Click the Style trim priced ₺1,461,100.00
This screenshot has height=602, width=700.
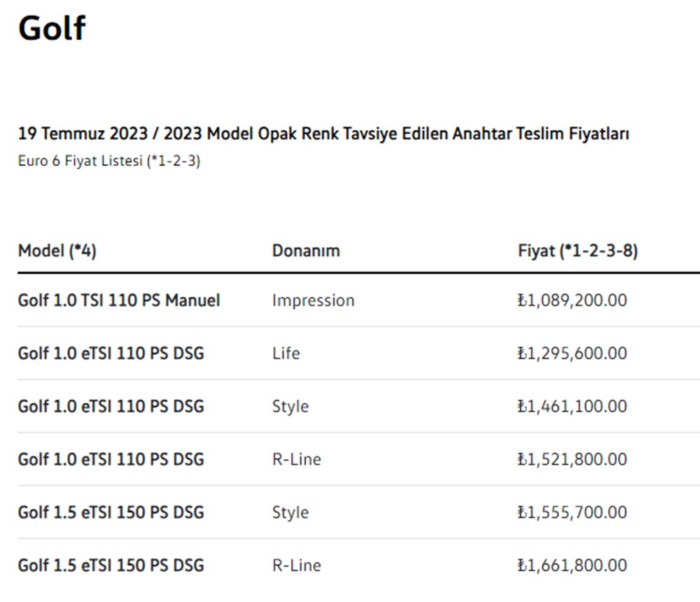(x=290, y=407)
